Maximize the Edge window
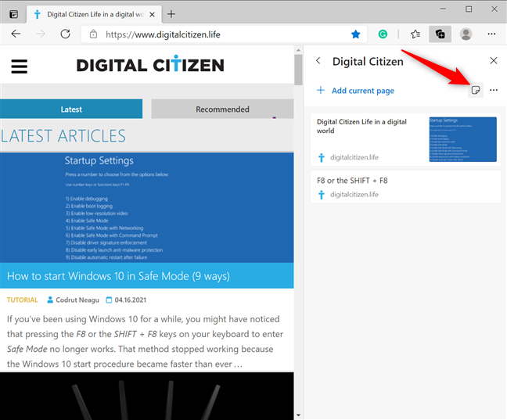507x420 pixels. pos(469,9)
